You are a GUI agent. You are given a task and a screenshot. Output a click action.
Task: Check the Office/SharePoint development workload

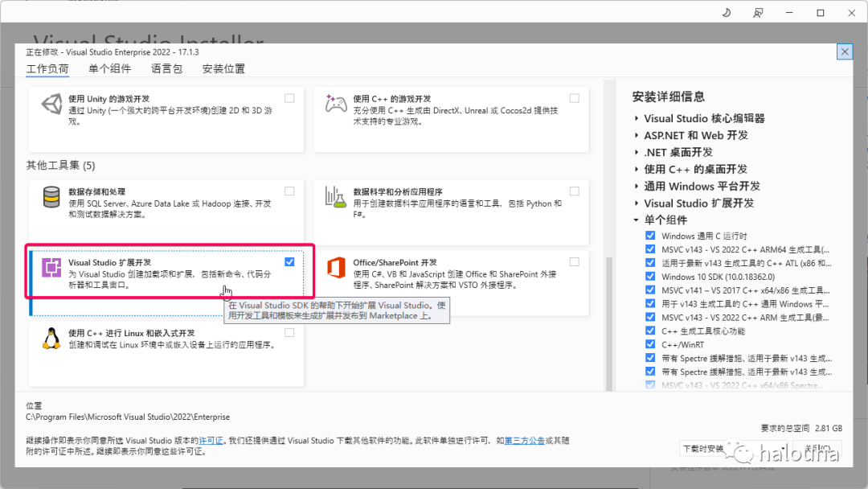(x=575, y=262)
